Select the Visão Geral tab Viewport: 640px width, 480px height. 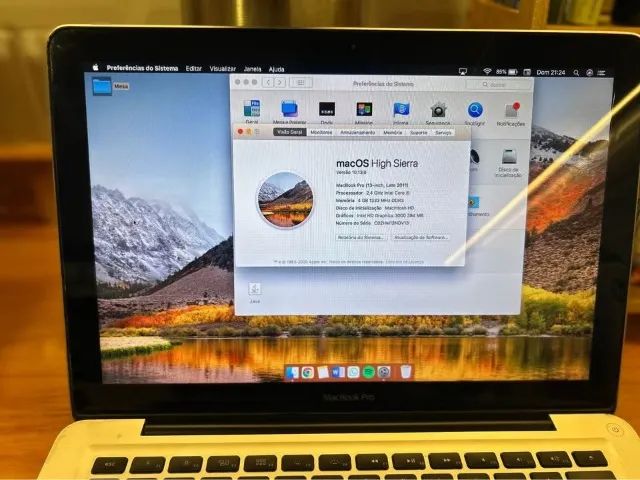pyautogui.click(x=290, y=132)
